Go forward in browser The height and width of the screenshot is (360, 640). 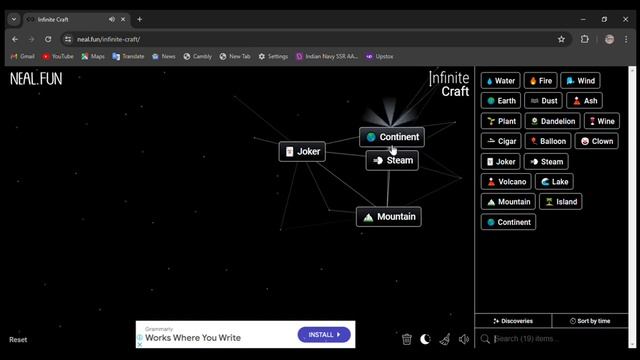[31, 39]
